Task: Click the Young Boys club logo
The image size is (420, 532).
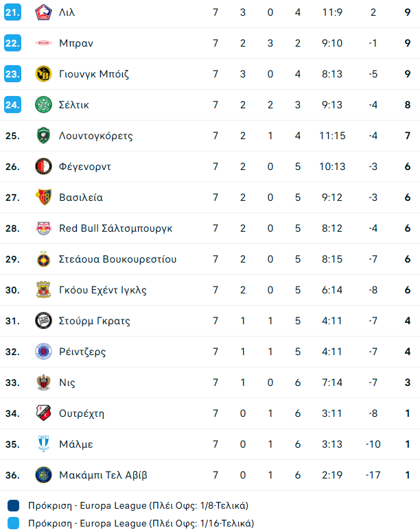Action: [x=43, y=74]
